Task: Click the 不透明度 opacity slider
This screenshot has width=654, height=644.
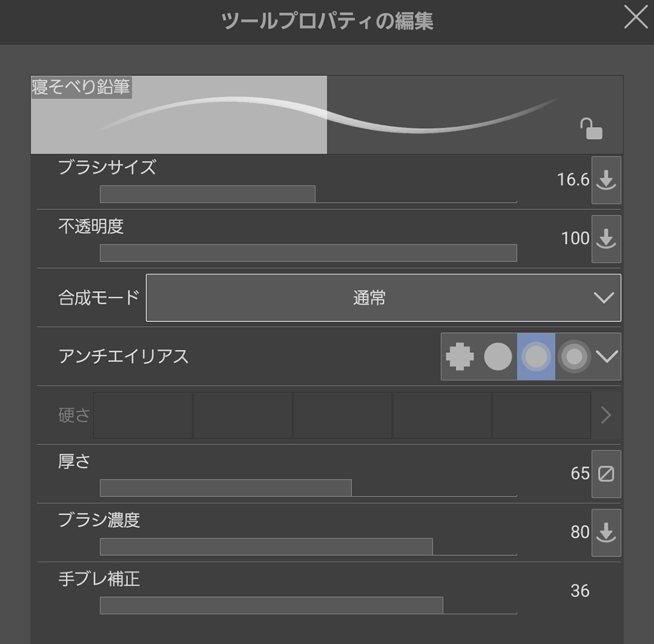Action: pos(308,253)
